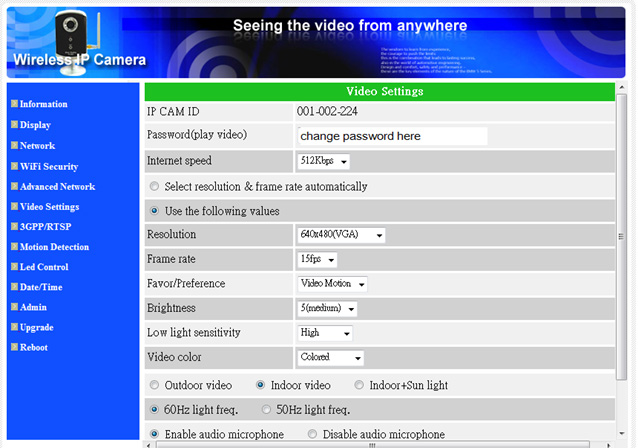
Task: Open WiFi Security settings link
Action: 48,167
